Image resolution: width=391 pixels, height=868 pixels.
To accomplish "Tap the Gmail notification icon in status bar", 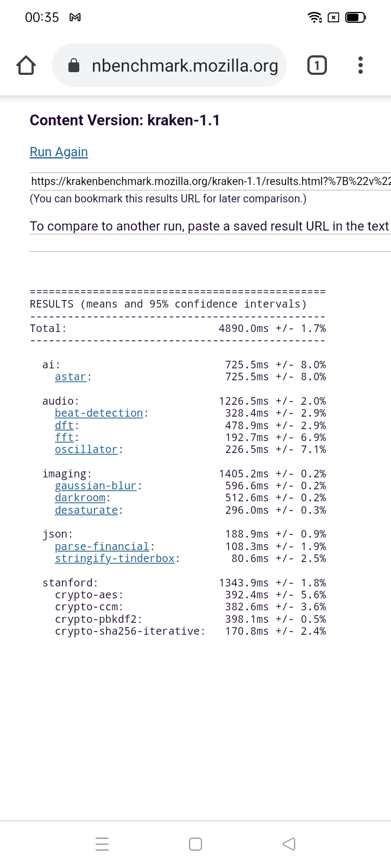I will coord(75,17).
